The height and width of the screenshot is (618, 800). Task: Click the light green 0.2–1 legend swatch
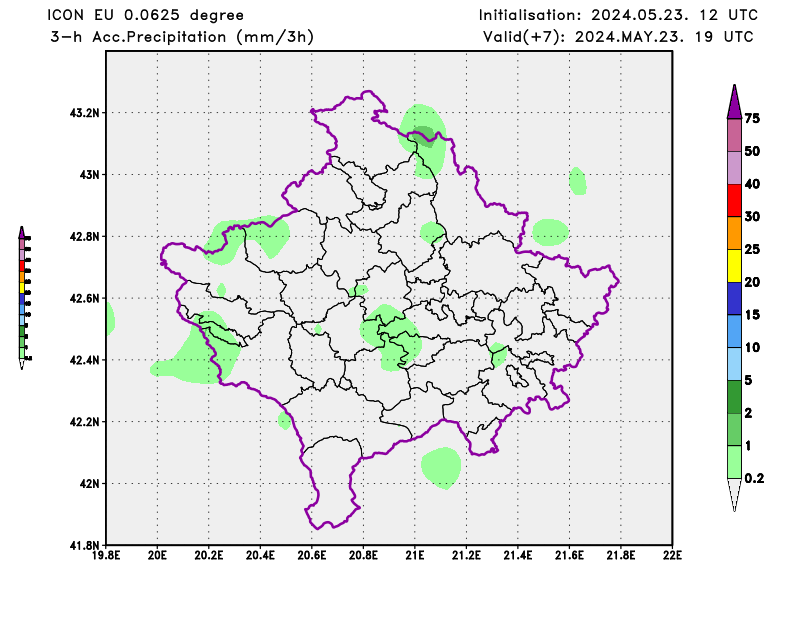coord(734,462)
